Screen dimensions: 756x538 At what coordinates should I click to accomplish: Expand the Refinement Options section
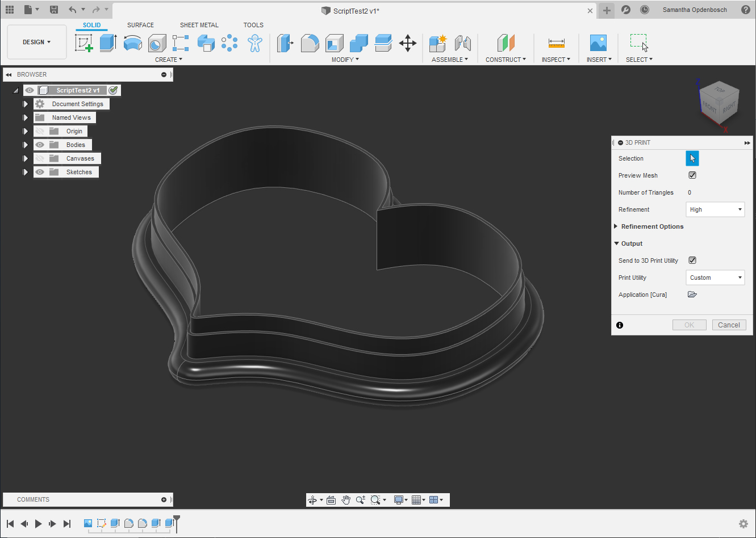(651, 226)
